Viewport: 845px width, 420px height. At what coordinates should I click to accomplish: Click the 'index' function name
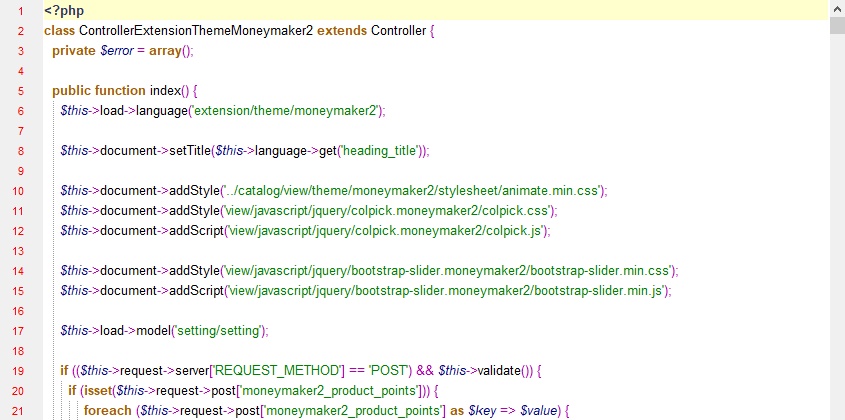tap(165, 90)
